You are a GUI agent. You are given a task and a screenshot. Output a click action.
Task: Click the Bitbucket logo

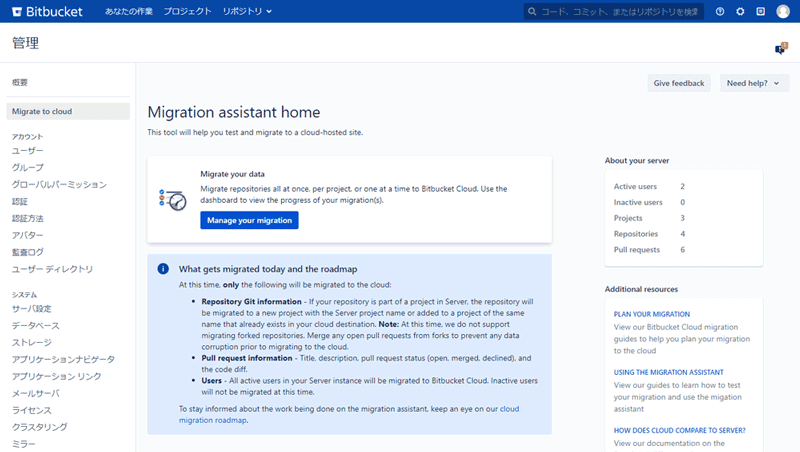(x=47, y=11)
